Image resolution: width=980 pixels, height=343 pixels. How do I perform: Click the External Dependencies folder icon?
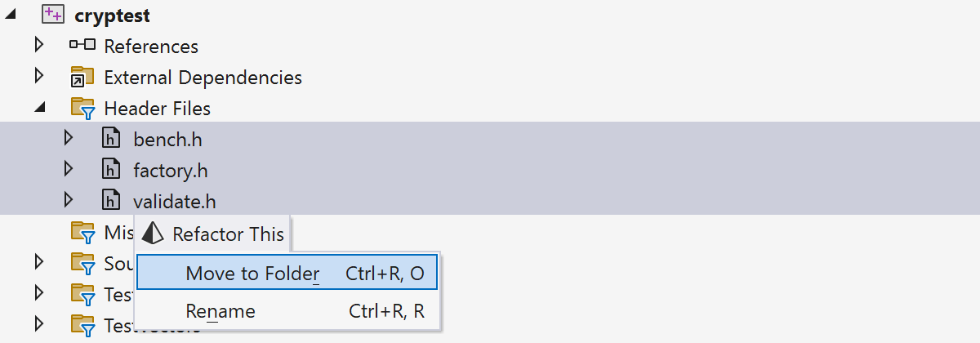(82, 78)
